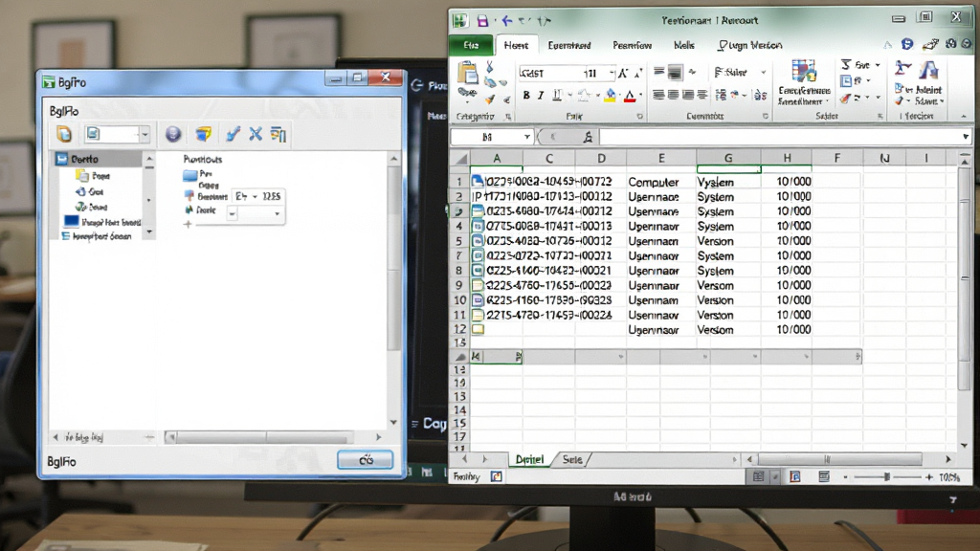
Task: Click the red font color A swatch
Action: tap(630, 96)
